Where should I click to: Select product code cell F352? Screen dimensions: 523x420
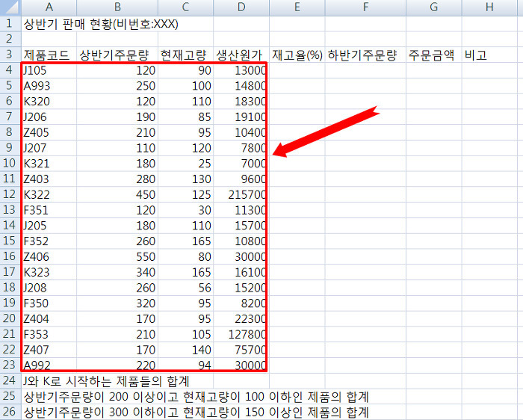[49, 241]
